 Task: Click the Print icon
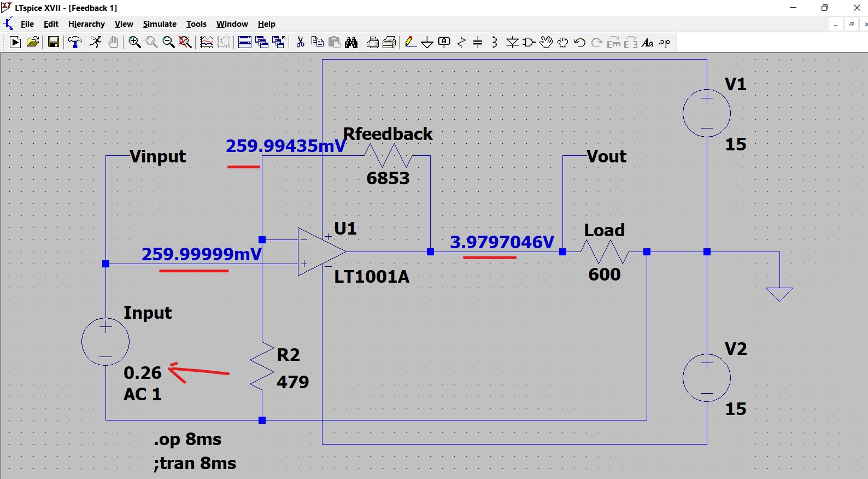[x=373, y=43]
